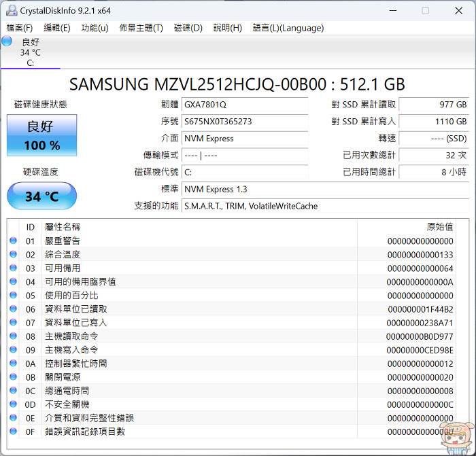Click the CrystalDiskInfo app icon in title bar
The height and width of the screenshot is (456, 476).
12,11
